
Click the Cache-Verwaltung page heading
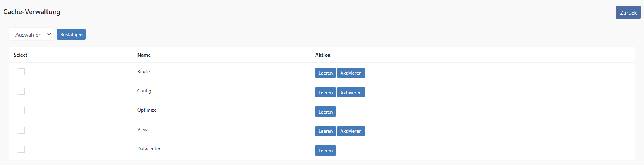coord(32,12)
